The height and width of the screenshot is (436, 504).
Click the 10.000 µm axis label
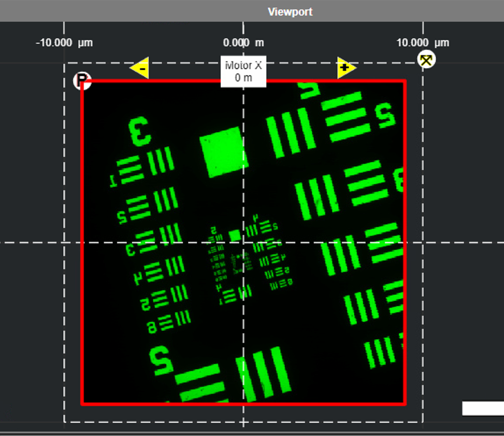tap(423, 43)
